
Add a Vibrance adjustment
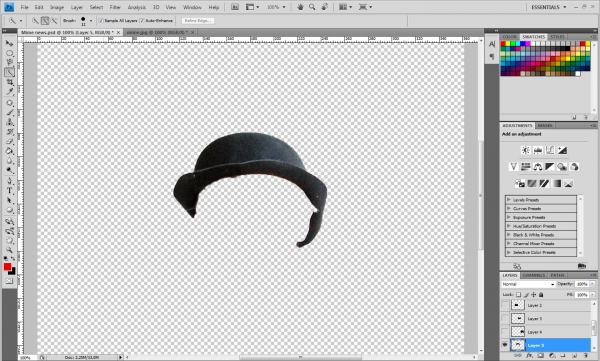(x=514, y=167)
